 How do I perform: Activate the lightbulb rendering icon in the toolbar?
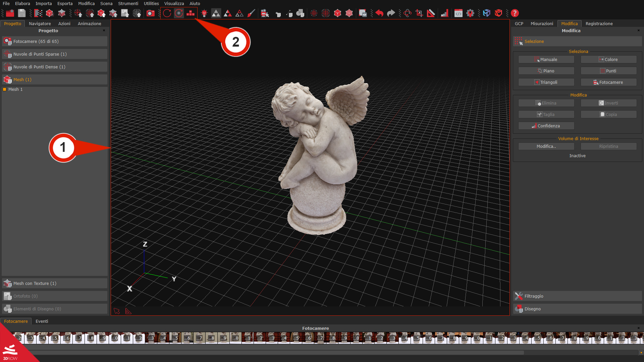[x=204, y=13]
